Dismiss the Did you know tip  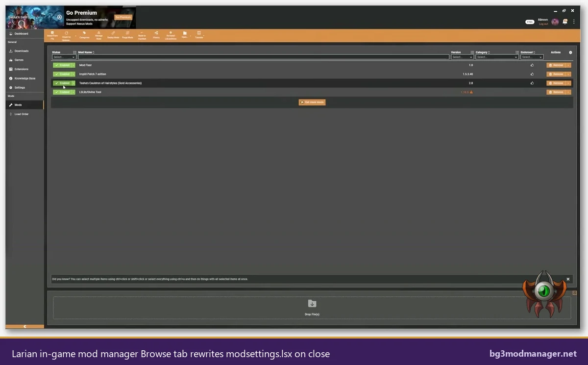[568, 279]
